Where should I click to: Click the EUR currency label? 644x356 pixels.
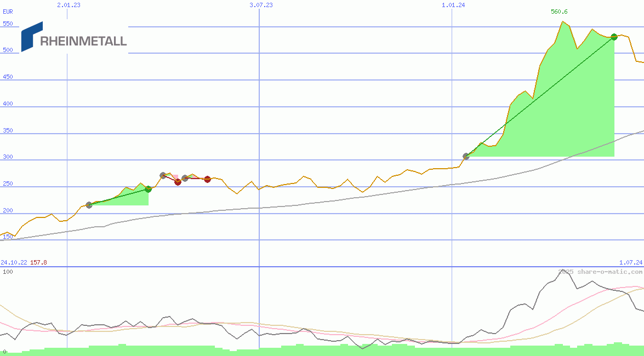click(8, 11)
